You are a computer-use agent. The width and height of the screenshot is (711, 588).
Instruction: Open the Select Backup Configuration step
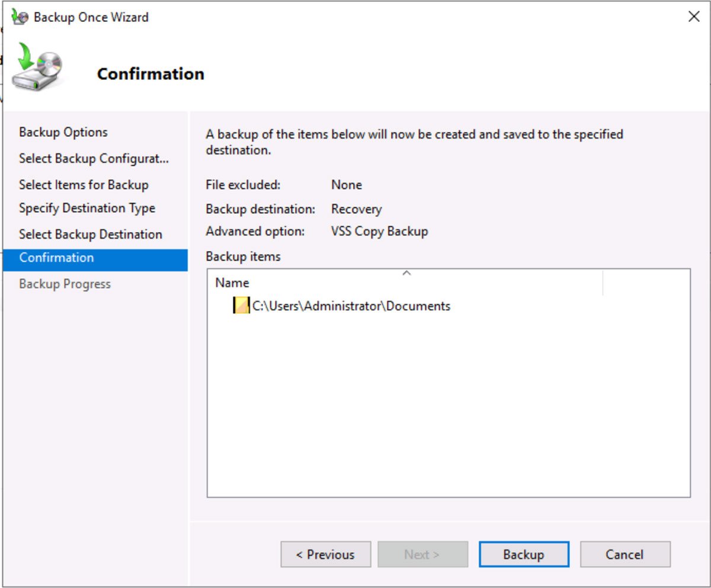tap(93, 159)
